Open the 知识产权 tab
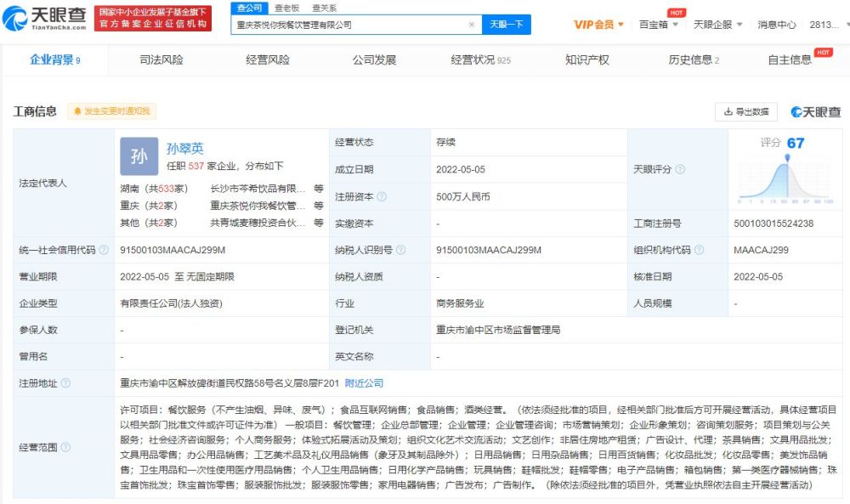 pyautogui.click(x=587, y=59)
